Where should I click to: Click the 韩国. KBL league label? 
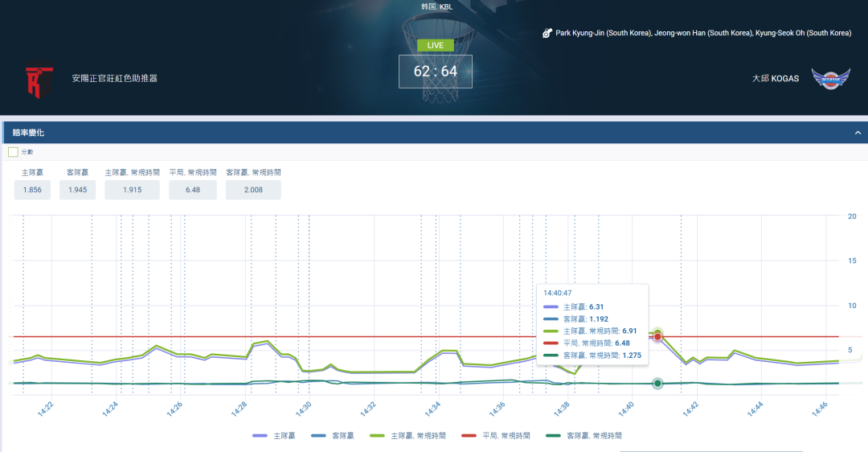pos(436,6)
